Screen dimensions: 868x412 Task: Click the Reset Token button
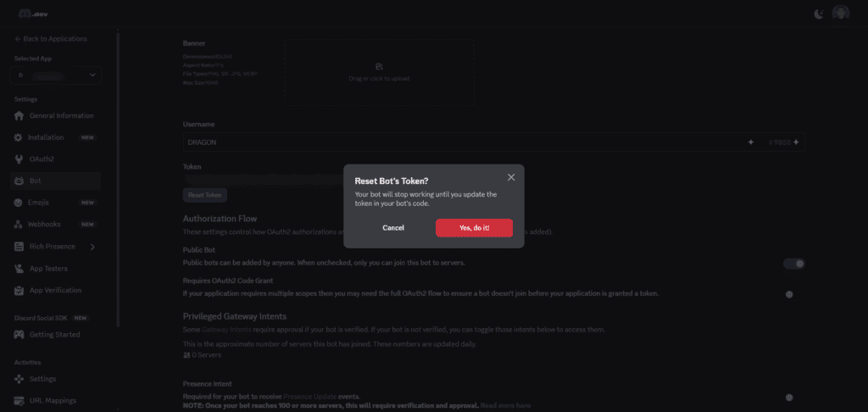(x=205, y=195)
